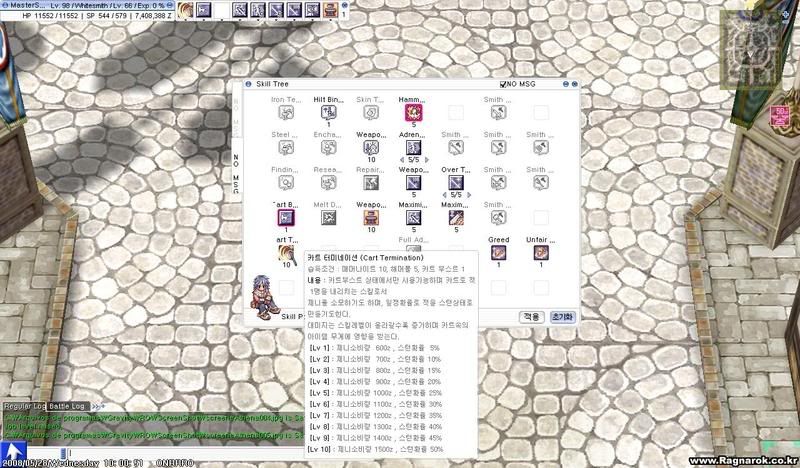Minimize the Skill Tree window
This screenshot has height=468, width=800.
[566, 84]
